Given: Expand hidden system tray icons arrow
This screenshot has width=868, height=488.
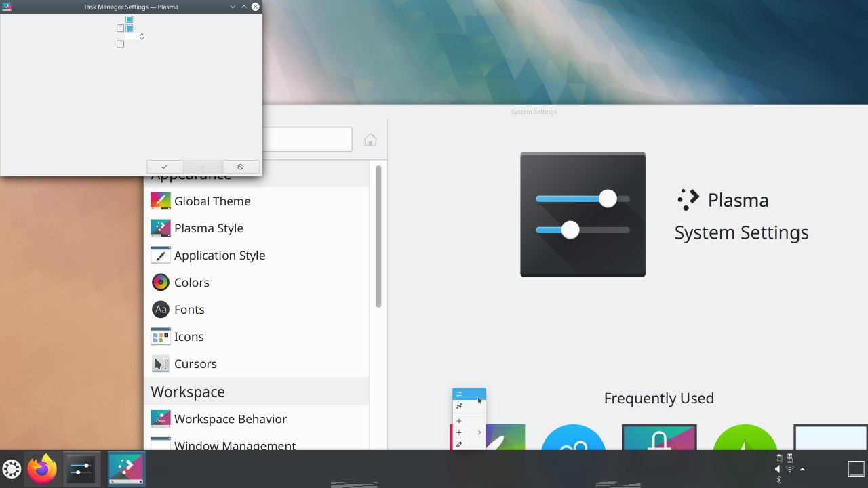Looking at the screenshot, I should coord(803,469).
